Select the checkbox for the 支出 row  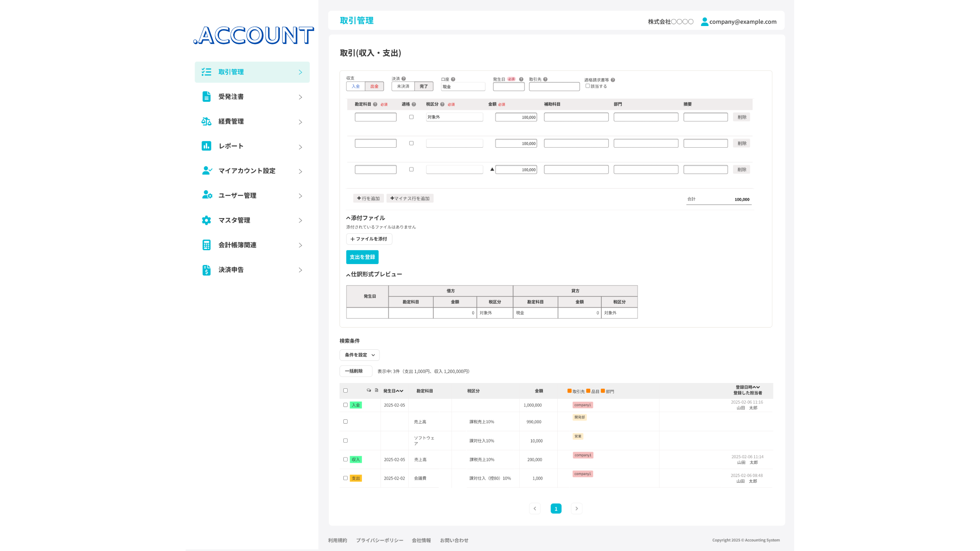pos(345,478)
